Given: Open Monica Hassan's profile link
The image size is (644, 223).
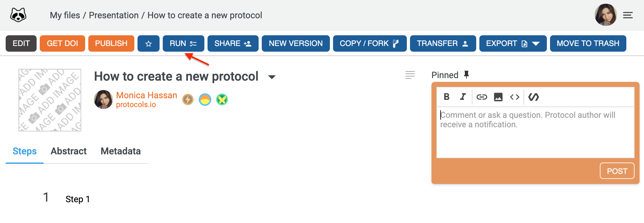Looking at the screenshot, I should tap(146, 95).
